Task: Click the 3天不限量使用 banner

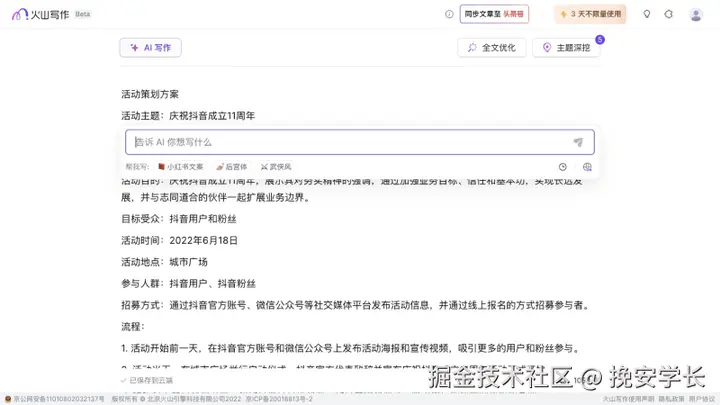Action: (591, 14)
